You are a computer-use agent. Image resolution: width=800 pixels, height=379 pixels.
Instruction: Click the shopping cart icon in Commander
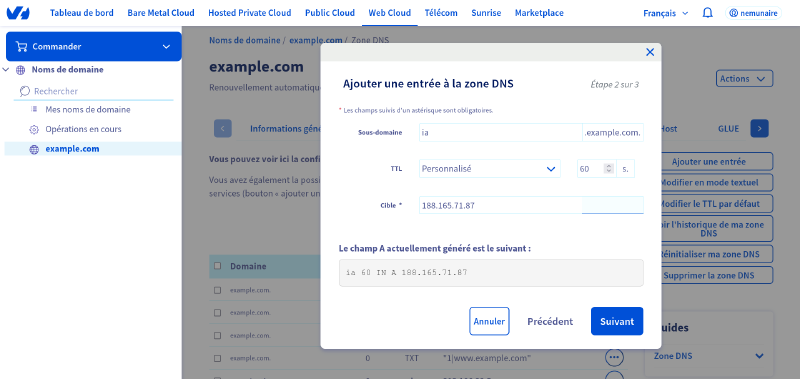21,46
